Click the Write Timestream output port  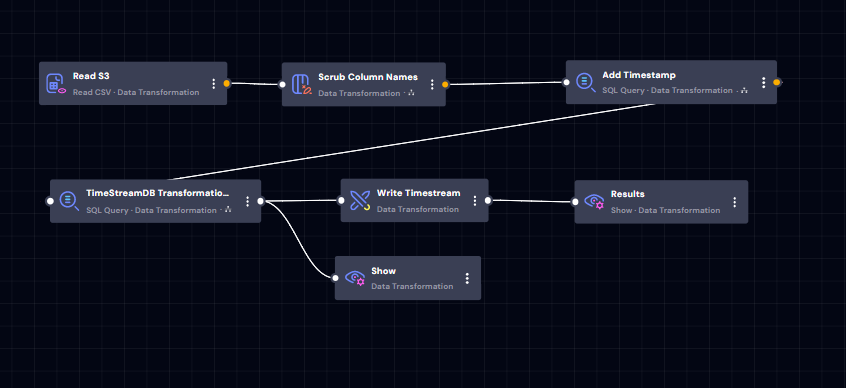488,200
